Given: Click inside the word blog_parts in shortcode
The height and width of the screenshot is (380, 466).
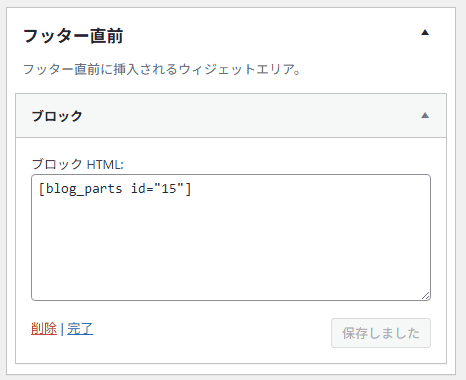Looking at the screenshot, I should 84,189.
